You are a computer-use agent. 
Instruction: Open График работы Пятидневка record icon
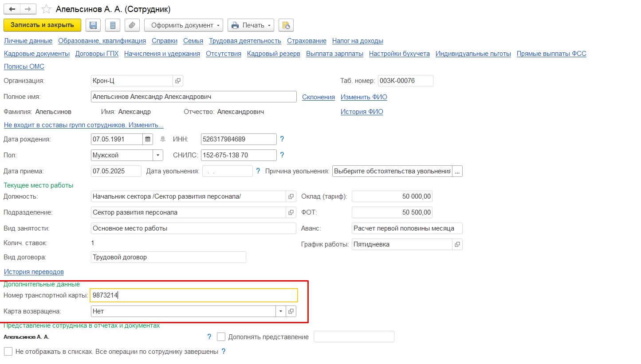pos(457,244)
